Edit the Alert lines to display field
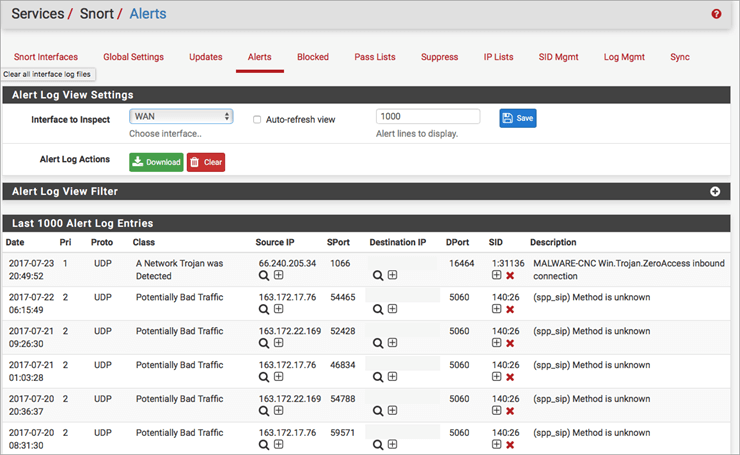The width and height of the screenshot is (740, 455). [x=428, y=117]
